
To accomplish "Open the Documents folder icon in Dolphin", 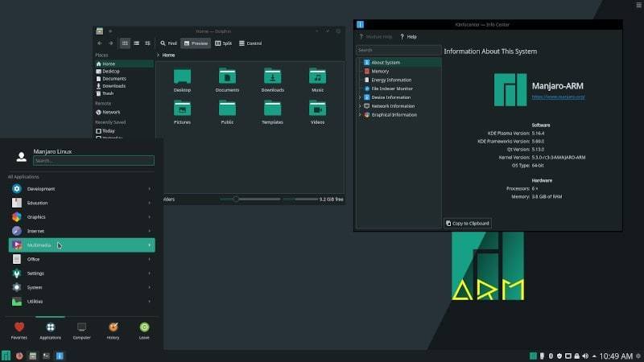I will pyautogui.click(x=227, y=77).
